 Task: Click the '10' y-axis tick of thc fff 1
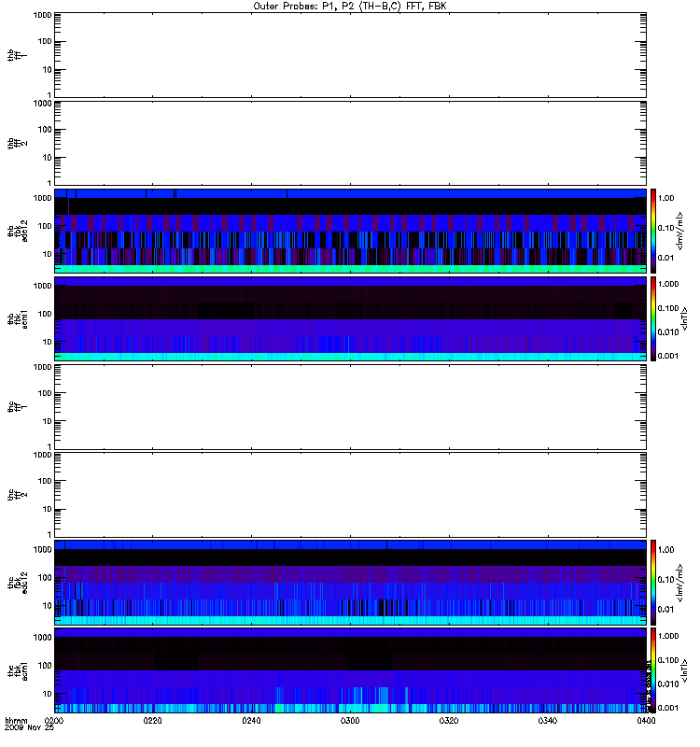coord(48,422)
